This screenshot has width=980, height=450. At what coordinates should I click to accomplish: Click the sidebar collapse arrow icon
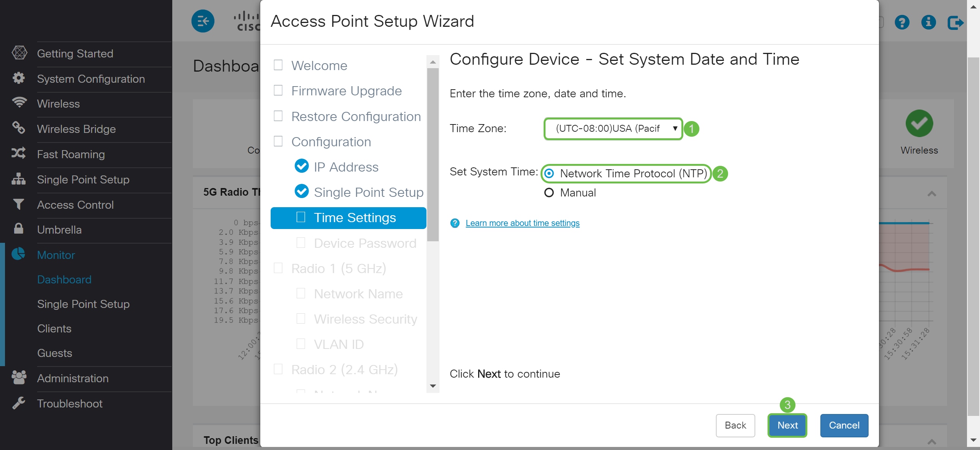click(203, 21)
